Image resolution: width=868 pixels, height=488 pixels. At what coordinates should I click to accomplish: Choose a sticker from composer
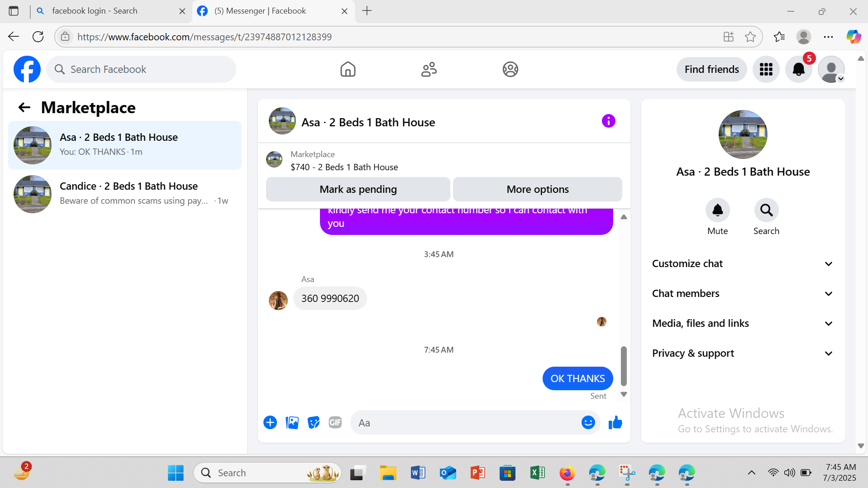click(314, 422)
